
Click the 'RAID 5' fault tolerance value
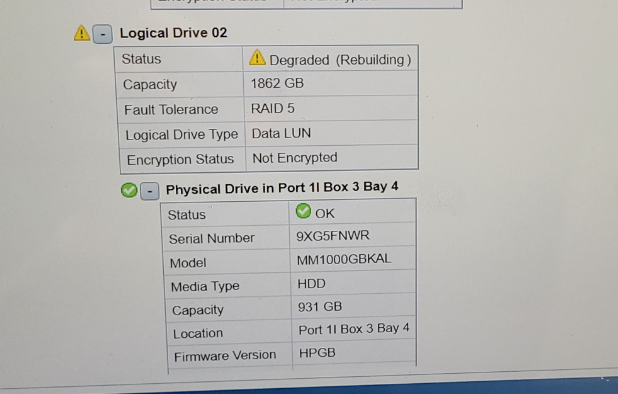point(273,108)
